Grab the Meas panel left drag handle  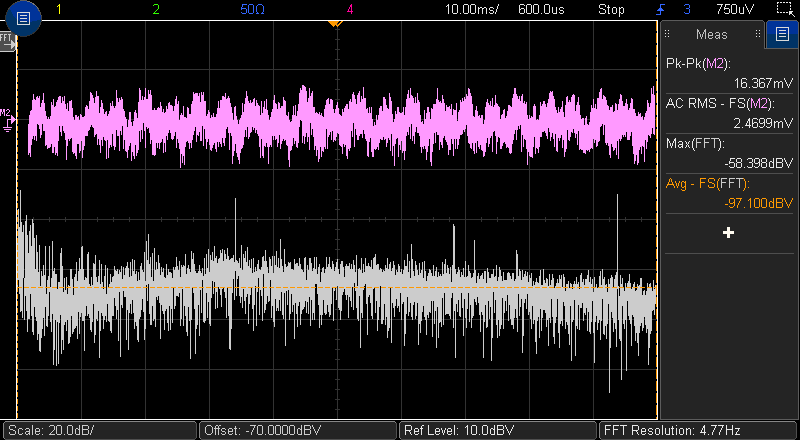[667, 34]
